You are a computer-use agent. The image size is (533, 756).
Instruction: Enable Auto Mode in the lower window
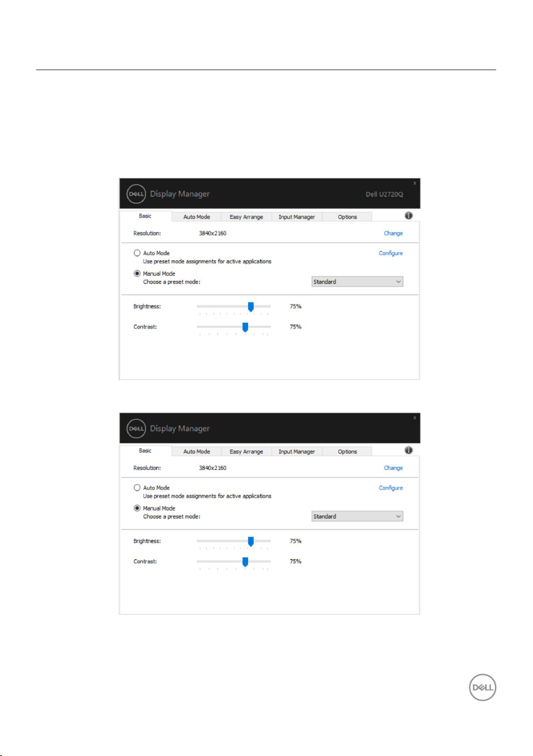tap(137, 488)
